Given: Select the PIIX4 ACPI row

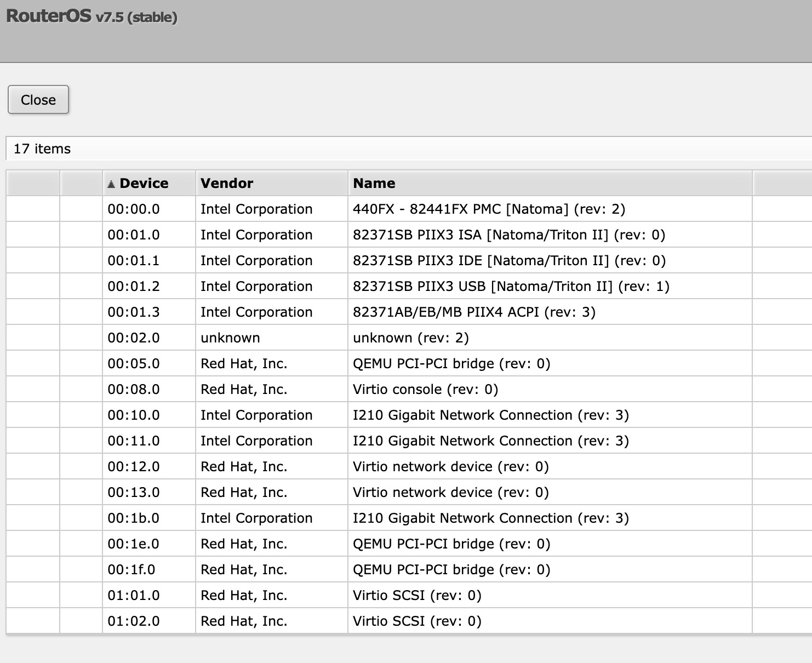Looking at the screenshot, I should 474,312.
